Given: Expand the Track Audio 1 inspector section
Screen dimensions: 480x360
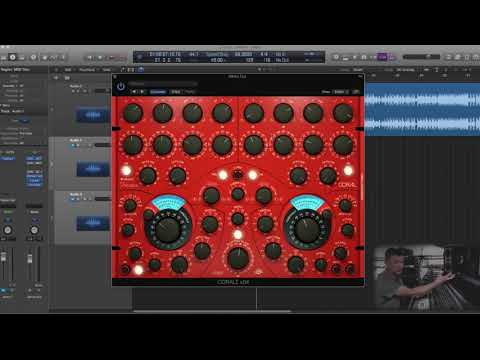Looking at the screenshot, I should coord(13,111).
